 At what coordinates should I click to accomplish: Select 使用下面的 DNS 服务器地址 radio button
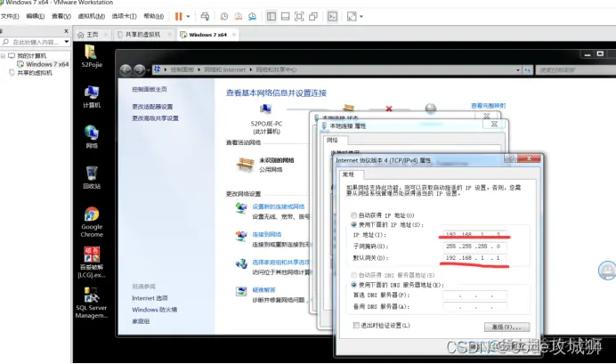pos(353,285)
